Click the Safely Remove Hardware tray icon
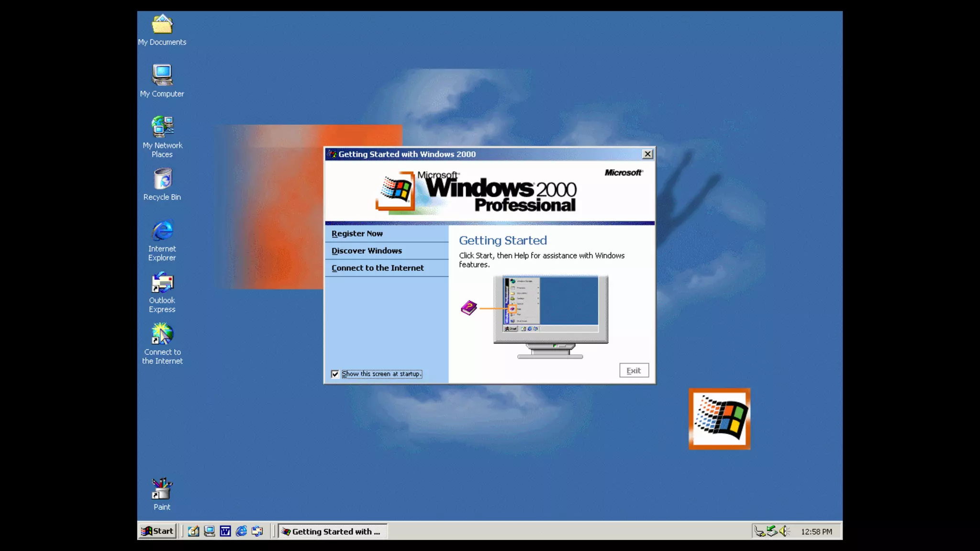 [771, 531]
